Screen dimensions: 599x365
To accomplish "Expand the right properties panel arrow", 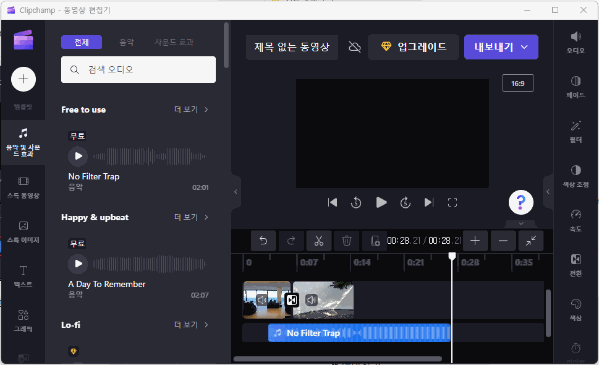I will (x=548, y=191).
